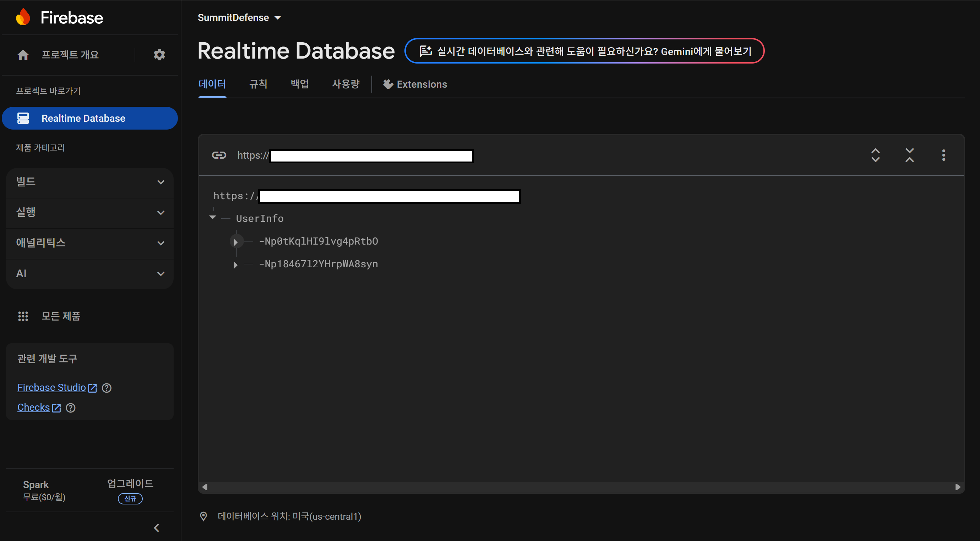Collapse the UserInfo tree node
This screenshot has width=980, height=541.
pos(213,218)
